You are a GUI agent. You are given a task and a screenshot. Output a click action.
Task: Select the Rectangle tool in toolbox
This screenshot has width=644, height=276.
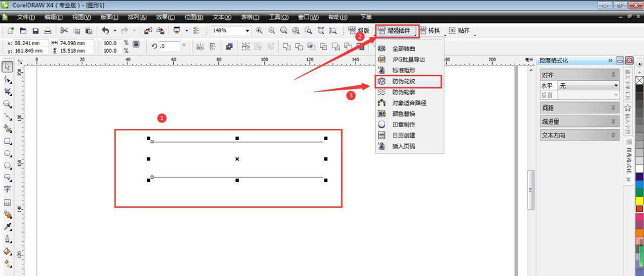7,141
